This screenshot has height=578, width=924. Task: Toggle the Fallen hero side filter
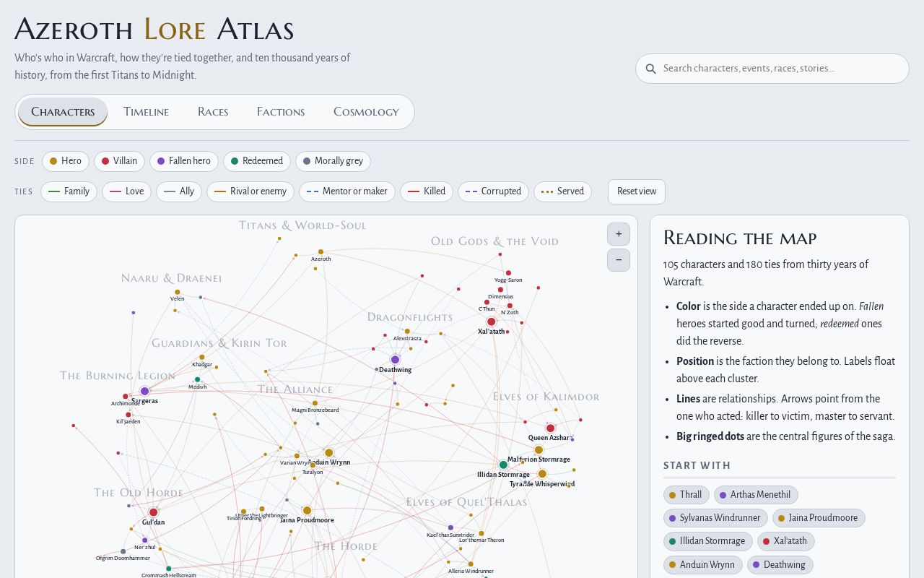tap(184, 161)
